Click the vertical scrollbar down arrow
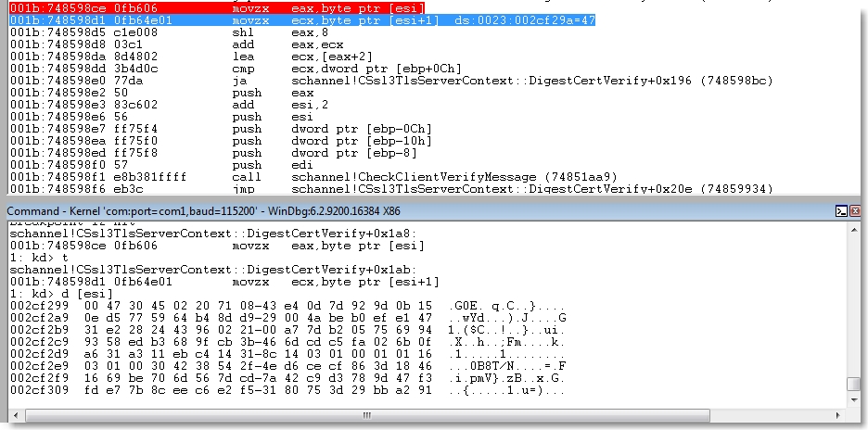 [853, 399]
